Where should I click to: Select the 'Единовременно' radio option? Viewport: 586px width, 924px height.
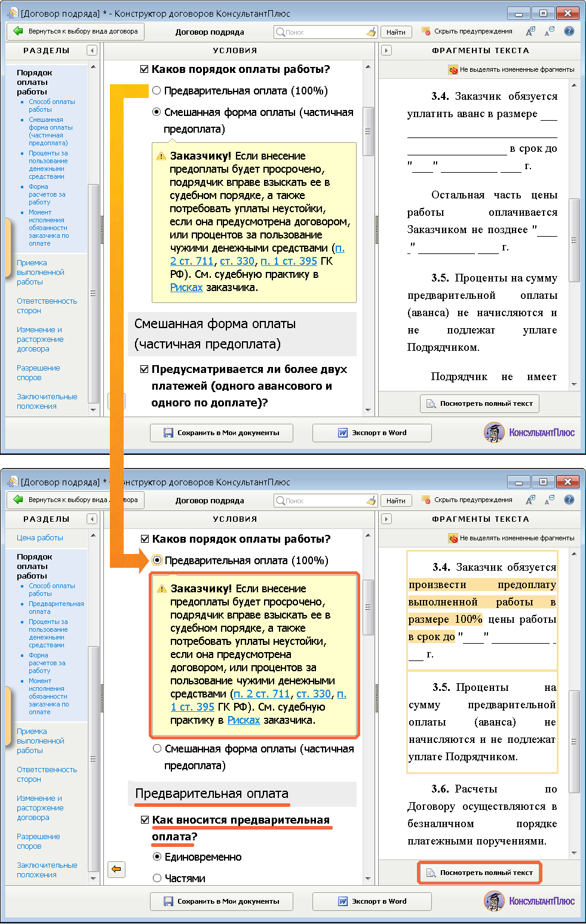coord(157,857)
